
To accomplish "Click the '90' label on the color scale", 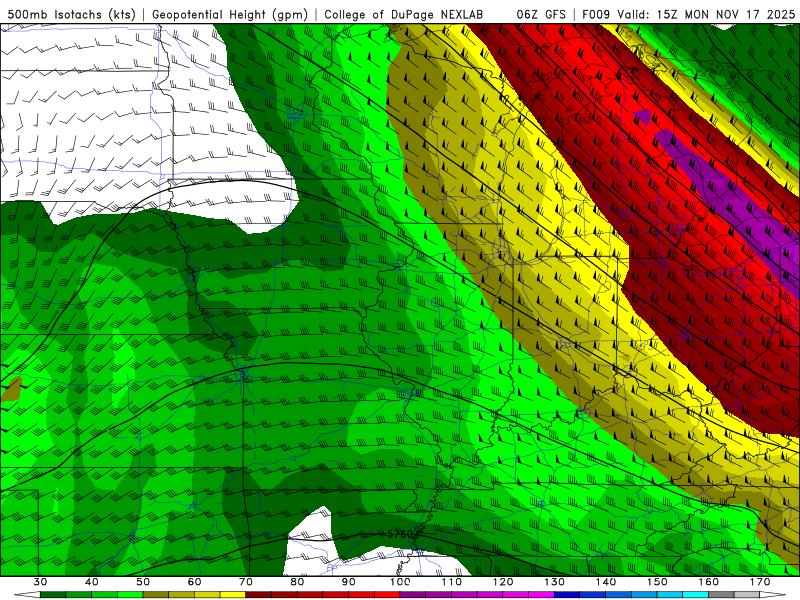I will [349, 582].
